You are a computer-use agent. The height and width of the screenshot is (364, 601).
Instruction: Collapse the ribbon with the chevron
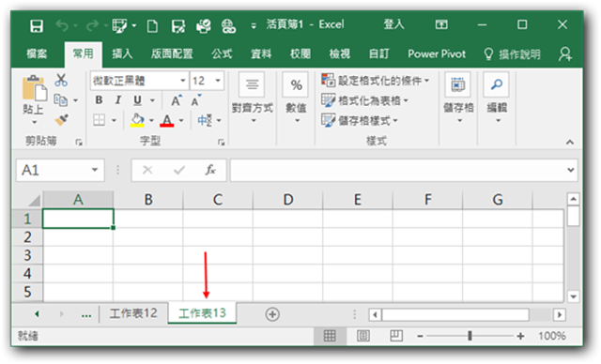pos(570,143)
